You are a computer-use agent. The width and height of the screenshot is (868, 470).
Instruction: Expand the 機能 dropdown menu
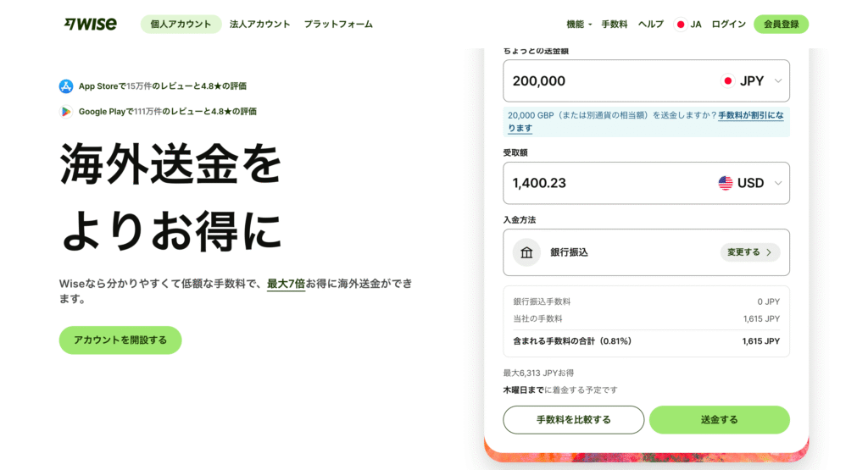pos(578,25)
